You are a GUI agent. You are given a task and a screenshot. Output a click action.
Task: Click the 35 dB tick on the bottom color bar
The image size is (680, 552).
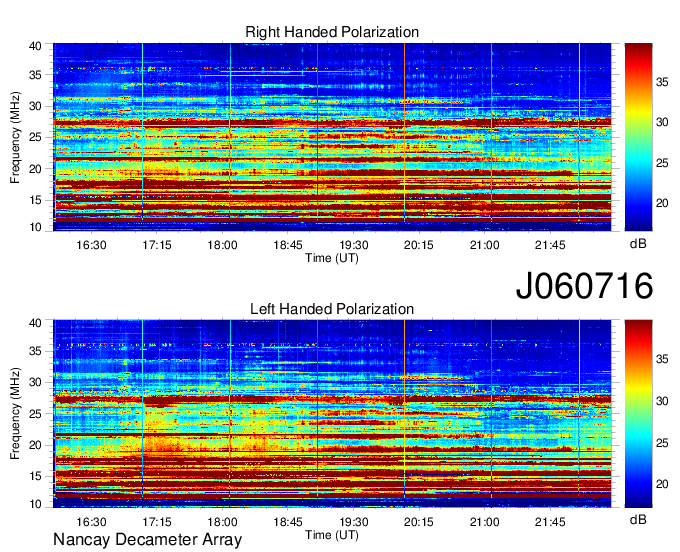click(662, 359)
